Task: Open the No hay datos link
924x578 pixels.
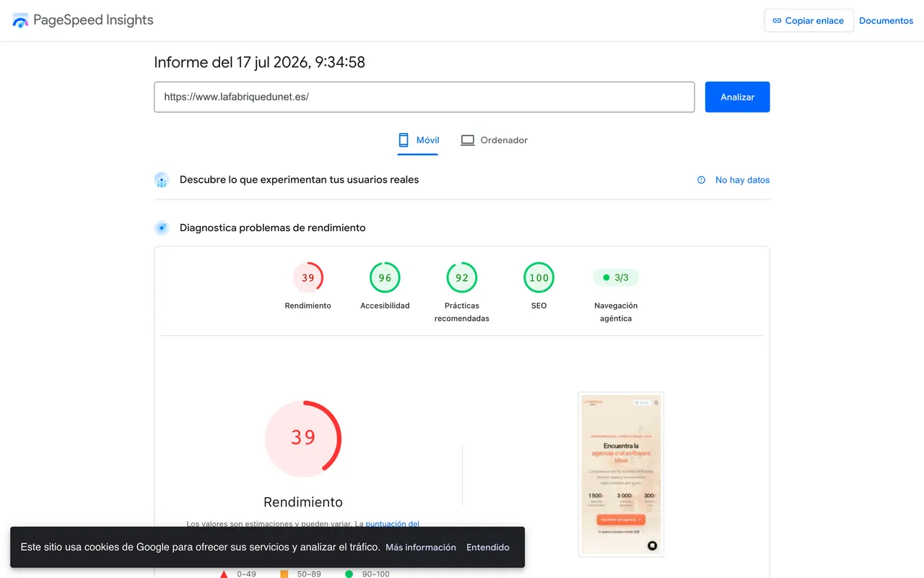Action: [x=743, y=180]
